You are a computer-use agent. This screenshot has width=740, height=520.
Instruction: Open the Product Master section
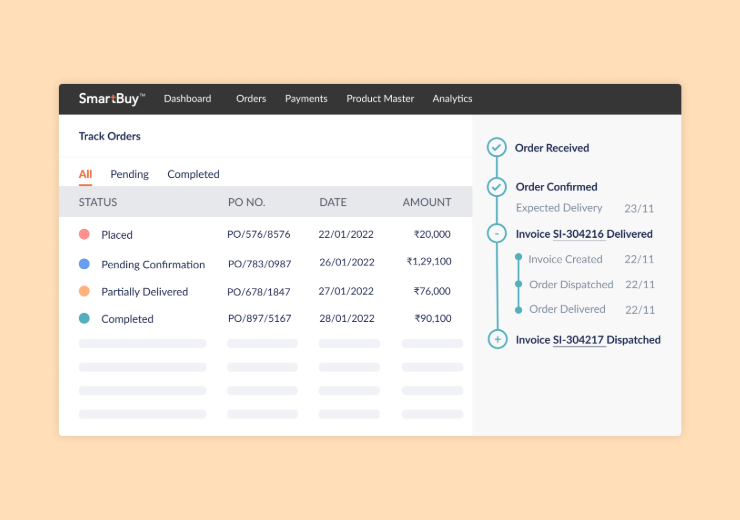pyautogui.click(x=380, y=99)
